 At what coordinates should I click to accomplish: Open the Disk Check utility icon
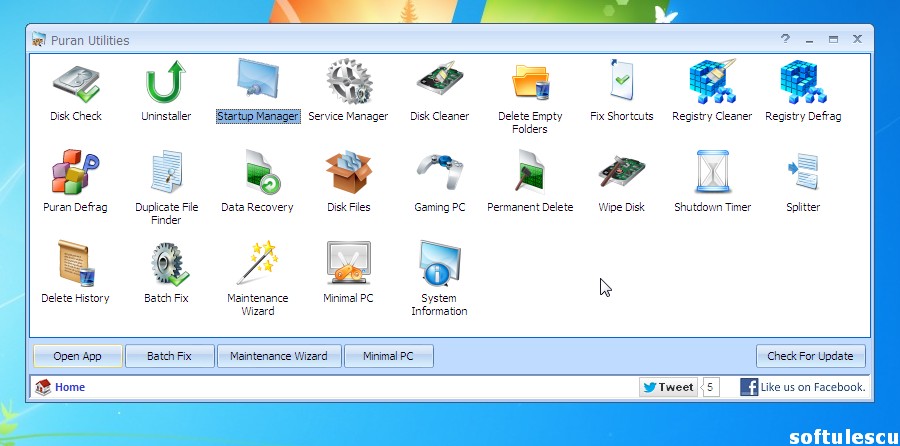point(76,84)
